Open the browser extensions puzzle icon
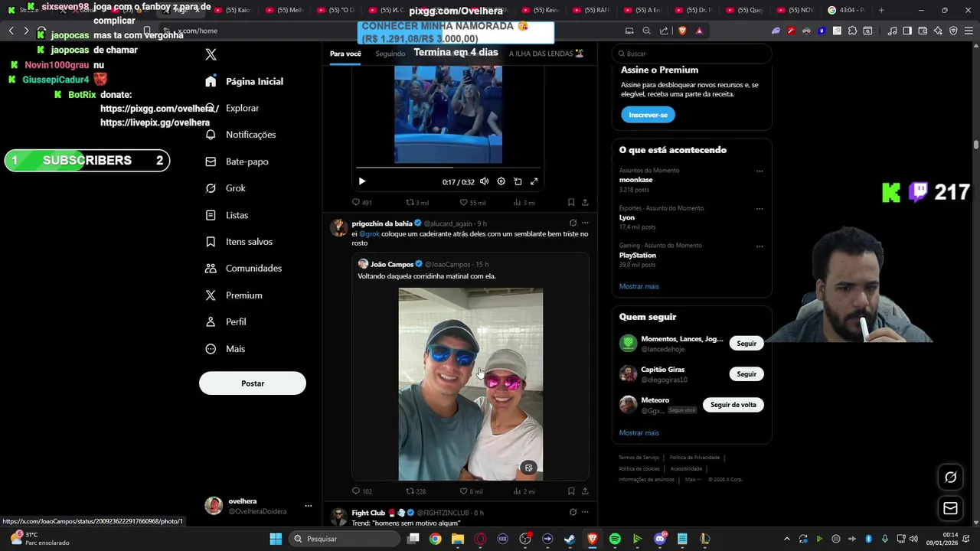The width and height of the screenshot is (980, 551). click(852, 31)
